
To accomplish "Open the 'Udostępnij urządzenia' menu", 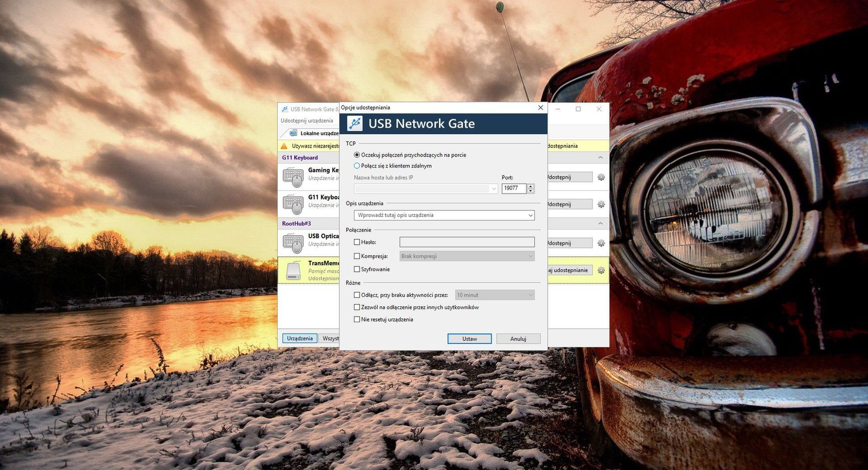I will point(307,121).
